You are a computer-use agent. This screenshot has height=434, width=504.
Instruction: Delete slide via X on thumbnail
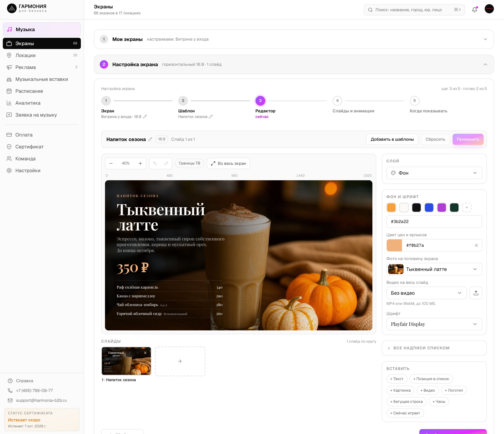(145, 353)
